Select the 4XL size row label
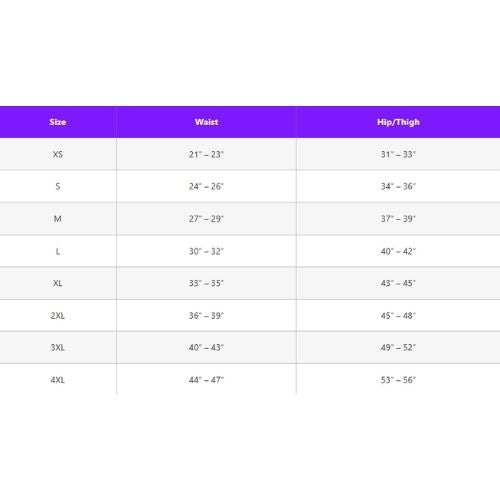 pyautogui.click(x=58, y=380)
